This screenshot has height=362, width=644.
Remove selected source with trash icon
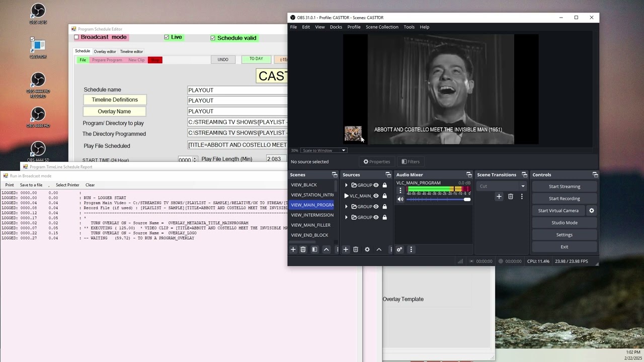356,249
